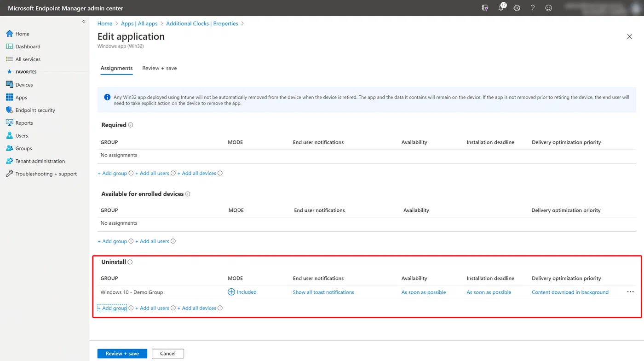Open the Home icon in sidebar
Viewport: 644px width, 361px height.
pos(9,34)
